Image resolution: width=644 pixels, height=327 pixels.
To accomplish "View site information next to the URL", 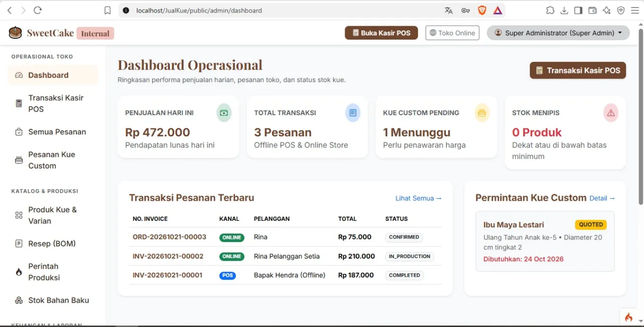I will click(126, 10).
